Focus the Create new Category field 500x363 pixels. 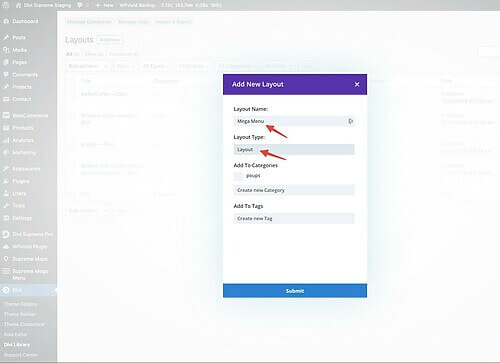tap(294, 190)
